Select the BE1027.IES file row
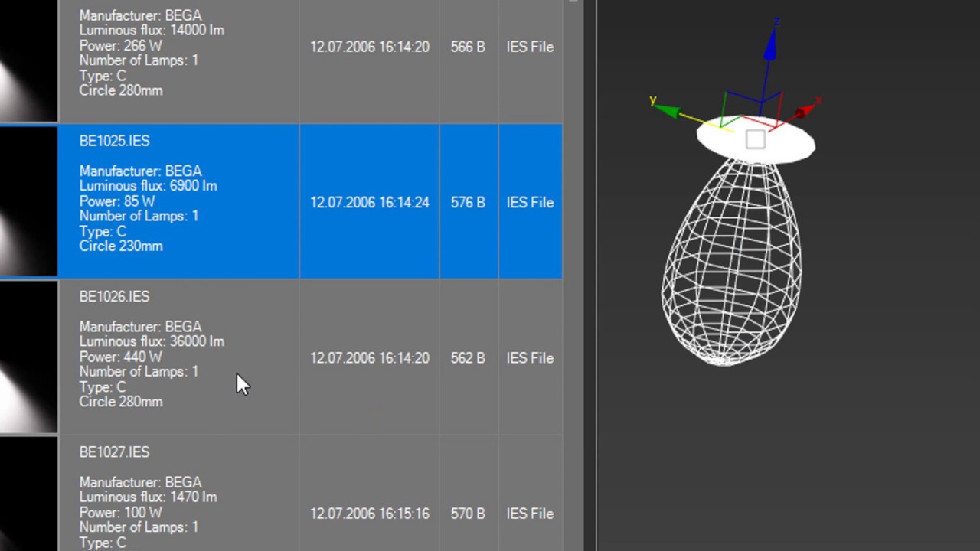The image size is (980, 551). tap(281, 494)
